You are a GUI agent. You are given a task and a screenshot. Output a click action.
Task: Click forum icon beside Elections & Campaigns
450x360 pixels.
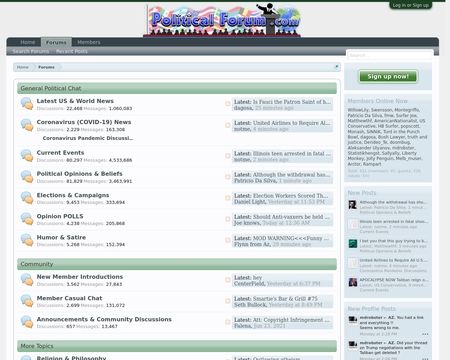[27, 198]
